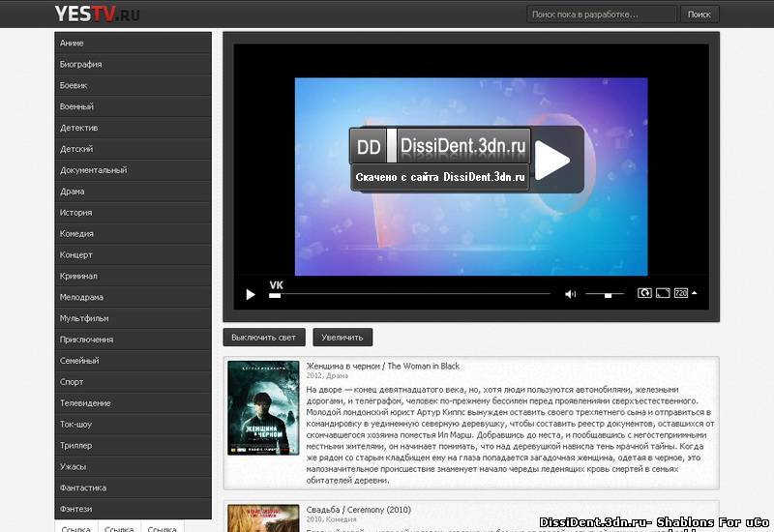Click the Увеличить button

point(342,338)
